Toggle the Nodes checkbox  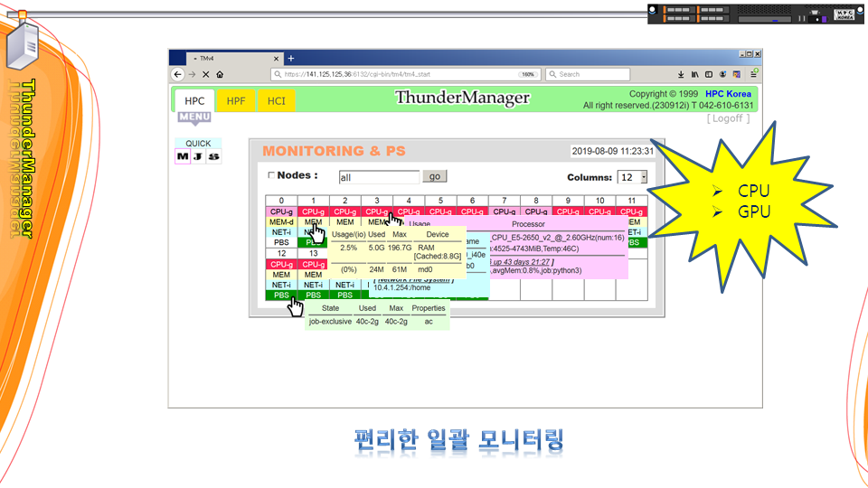pos(271,175)
